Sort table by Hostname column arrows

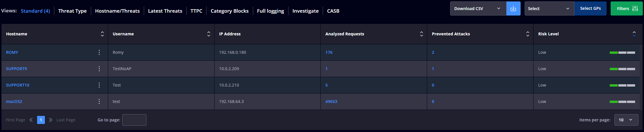102,34
